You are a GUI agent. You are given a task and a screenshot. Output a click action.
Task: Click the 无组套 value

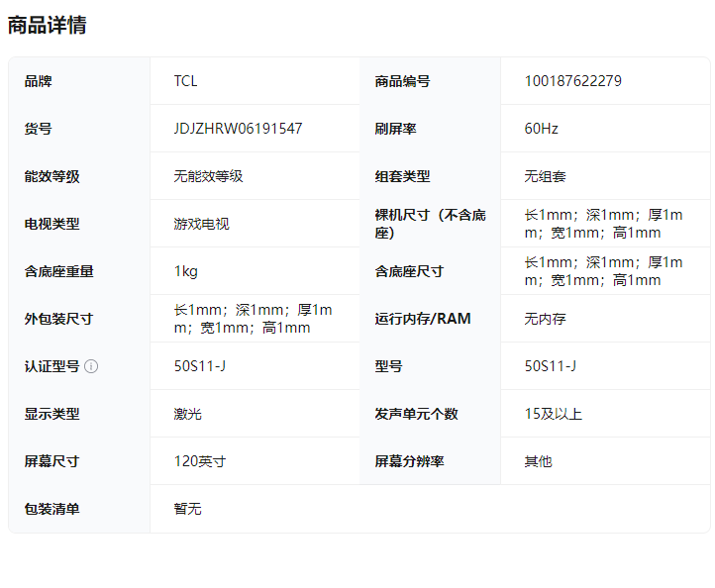[545, 176]
